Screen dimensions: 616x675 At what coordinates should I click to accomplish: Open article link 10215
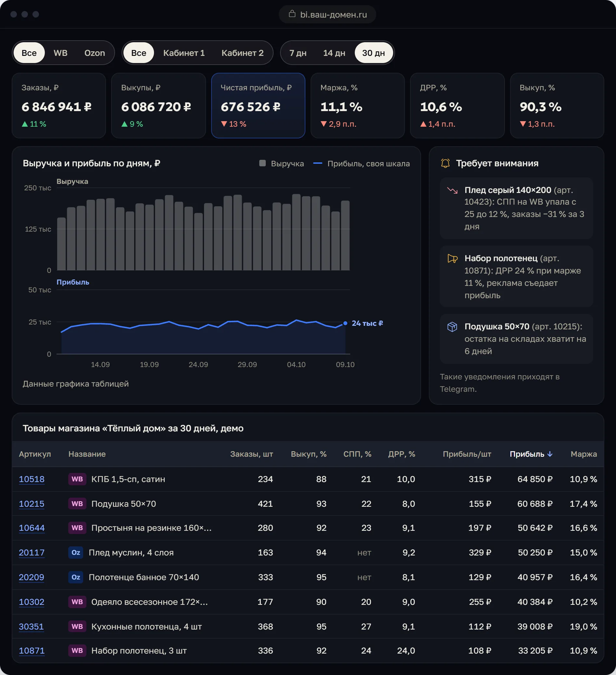pos(32,504)
